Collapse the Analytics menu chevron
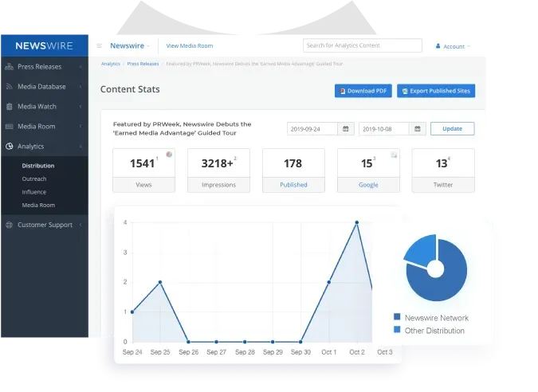Image resolution: width=538 pixels, height=392 pixels. click(81, 147)
